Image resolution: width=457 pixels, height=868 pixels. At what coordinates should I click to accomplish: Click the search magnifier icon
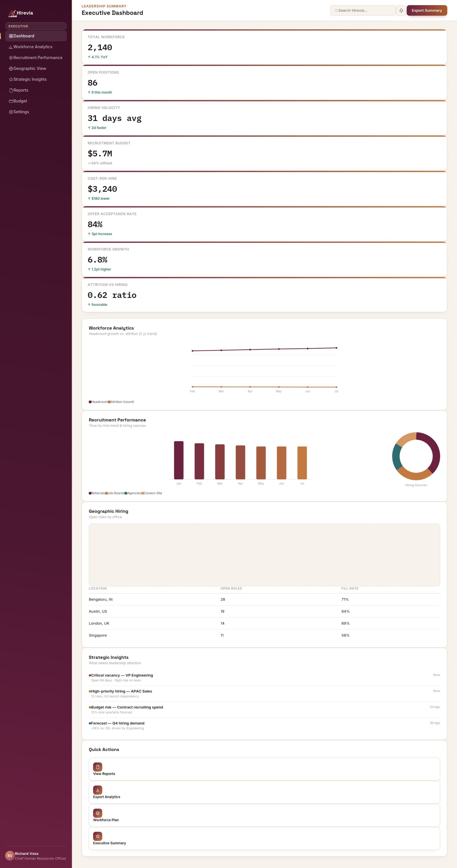pyautogui.click(x=336, y=11)
